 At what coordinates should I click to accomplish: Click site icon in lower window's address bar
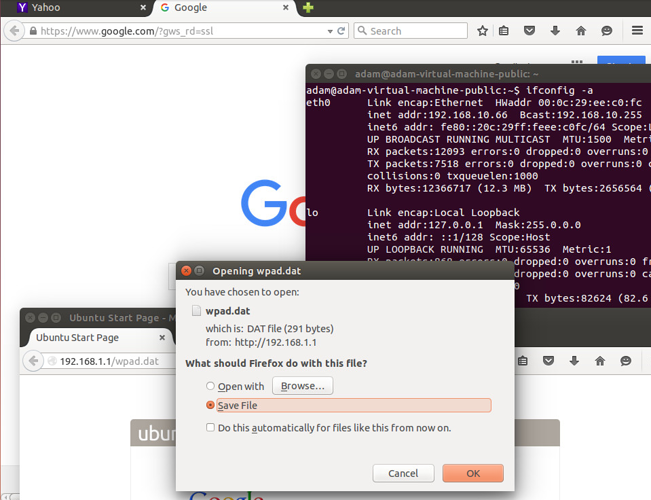pyautogui.click(x=52, y=361)
